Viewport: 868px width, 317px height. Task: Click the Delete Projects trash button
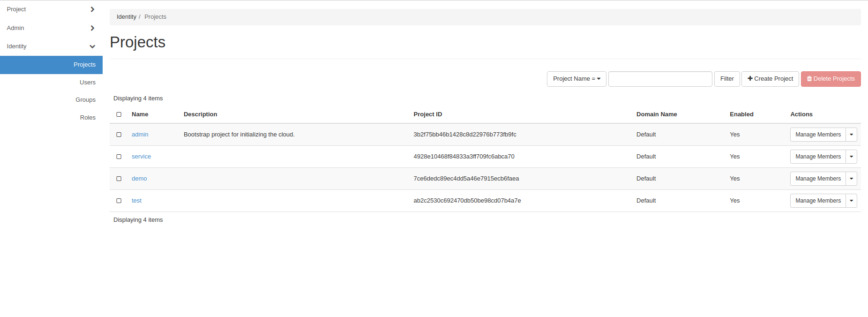click(831, 79)
